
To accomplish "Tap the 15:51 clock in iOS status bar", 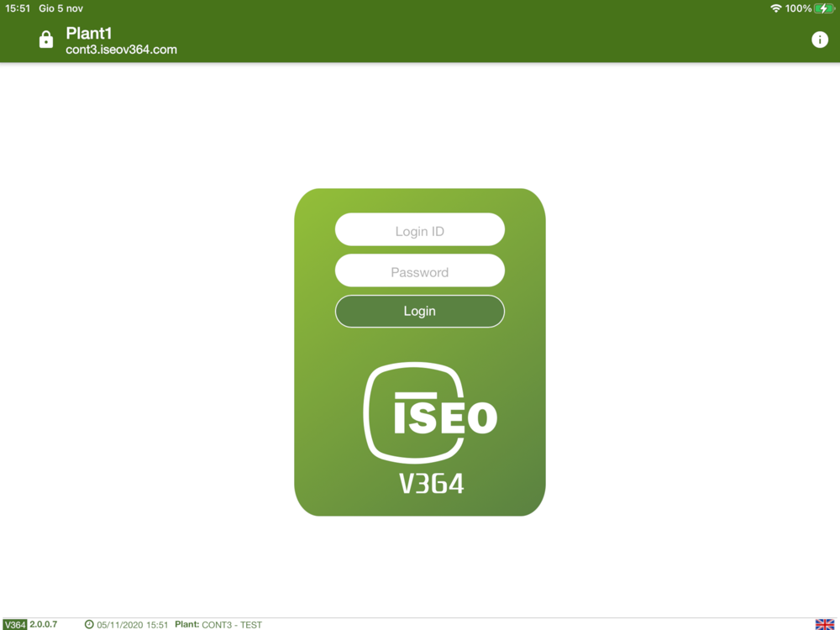I will (x=18, y=8).
